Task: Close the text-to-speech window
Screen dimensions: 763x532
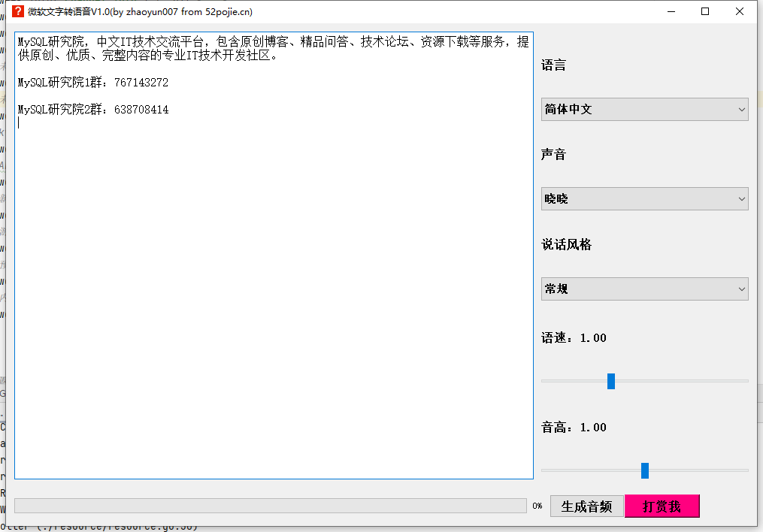Action: tap(739, 12)
